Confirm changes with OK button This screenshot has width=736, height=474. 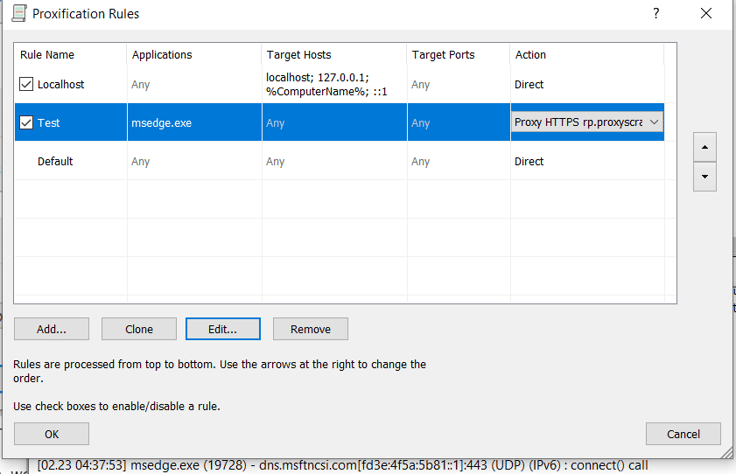point(51,434)
